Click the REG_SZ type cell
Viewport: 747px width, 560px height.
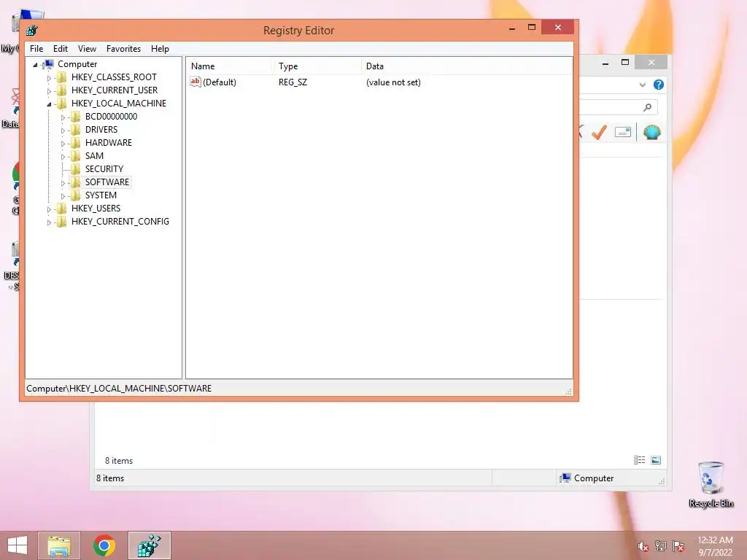point(293,82)
